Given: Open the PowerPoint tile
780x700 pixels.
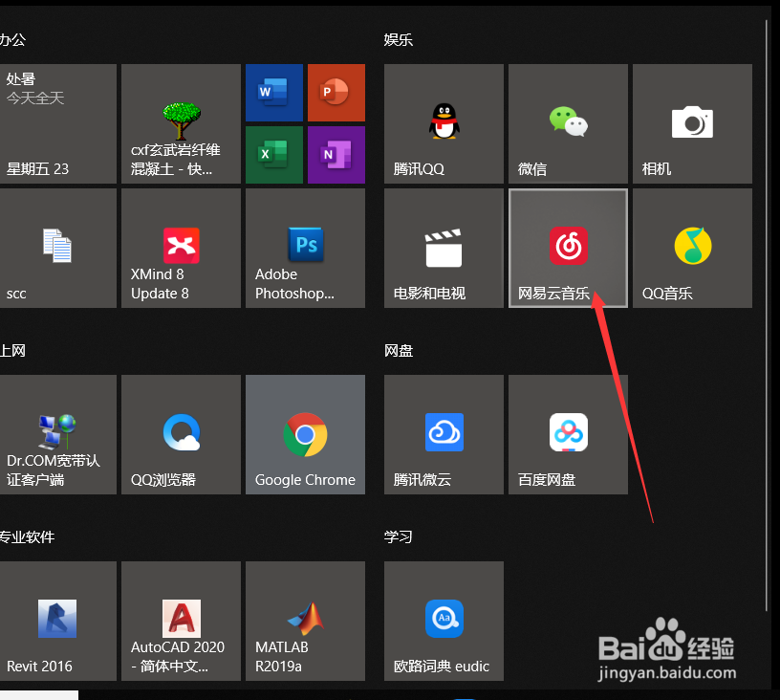Looking at the screenshot, I should pyautogui.click(x=336, y=93).
